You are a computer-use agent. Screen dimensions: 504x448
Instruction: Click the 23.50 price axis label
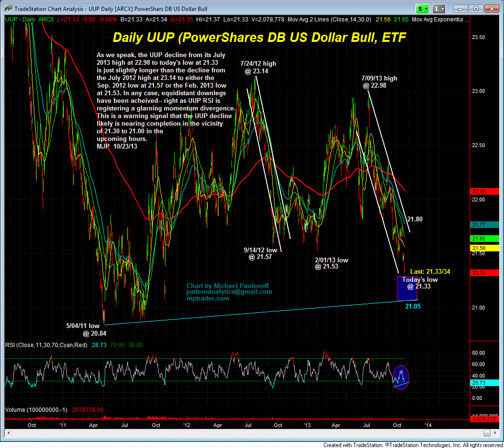coord(478,37)
